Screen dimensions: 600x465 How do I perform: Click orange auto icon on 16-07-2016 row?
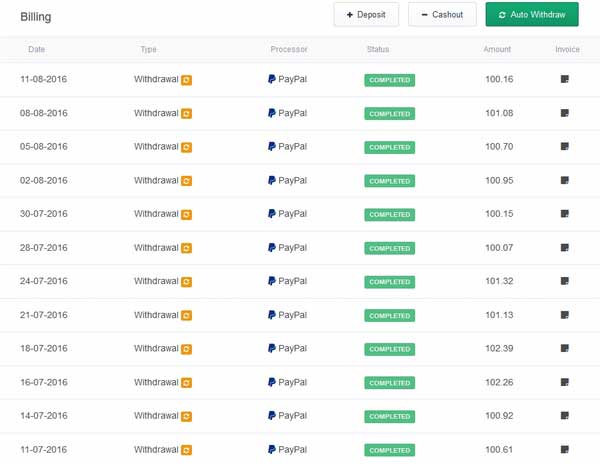(186, 383)
